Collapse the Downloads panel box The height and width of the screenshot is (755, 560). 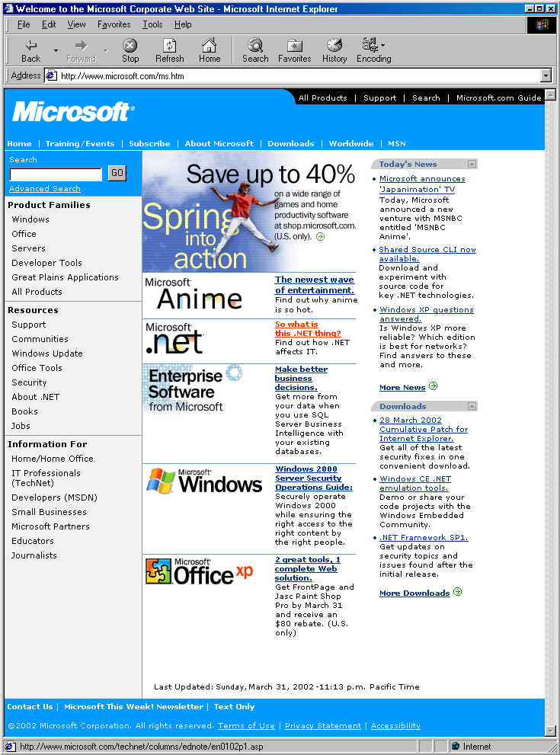click(x=472, y=406)
